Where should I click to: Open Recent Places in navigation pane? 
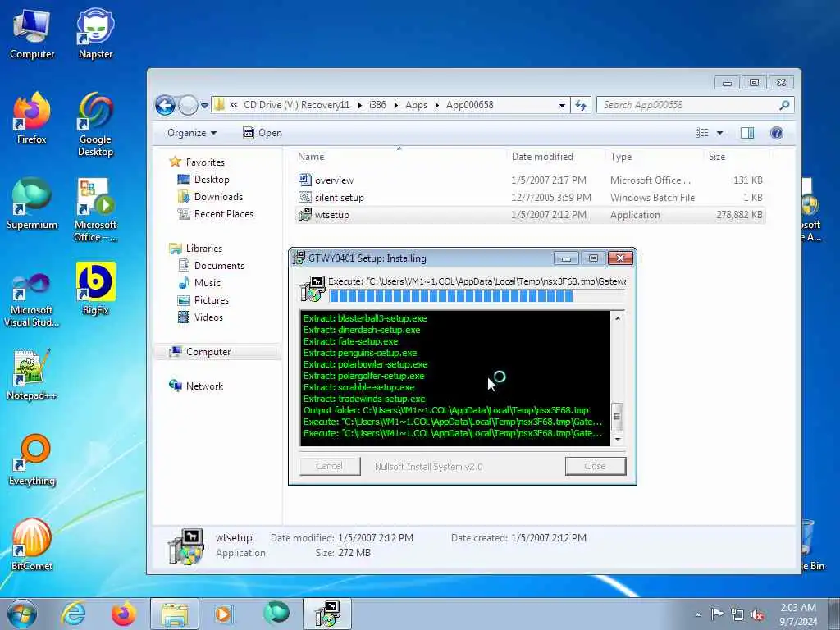pyautogui.click(x=223, y=214)
